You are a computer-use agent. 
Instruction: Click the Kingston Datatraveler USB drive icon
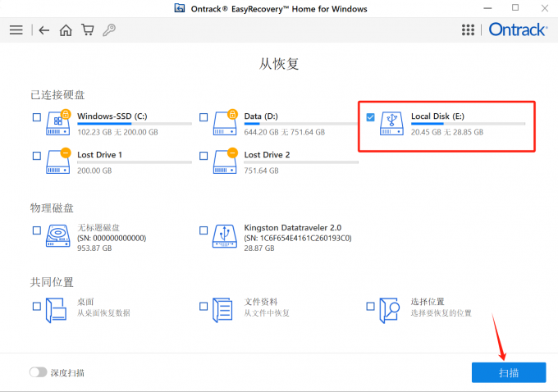225,236
